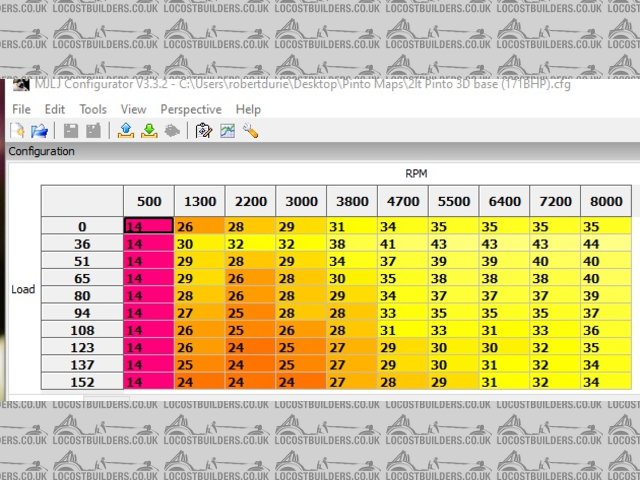Select the Configuration panel tab
Viewport: 640px width, 480px height.
41,151
